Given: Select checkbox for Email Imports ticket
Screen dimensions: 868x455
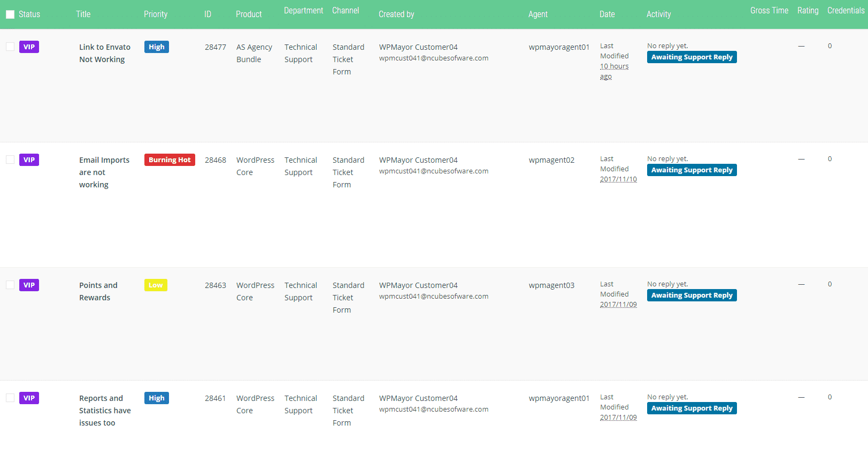Looking at the screenshot, I should click(10, 160).
